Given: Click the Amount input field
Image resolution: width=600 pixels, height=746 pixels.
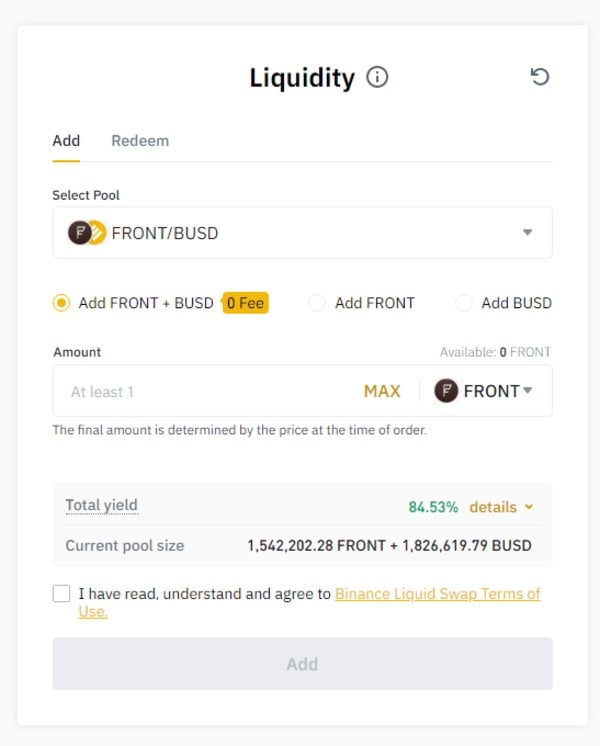Looking at the screenshot, I should tap(200, 391).
